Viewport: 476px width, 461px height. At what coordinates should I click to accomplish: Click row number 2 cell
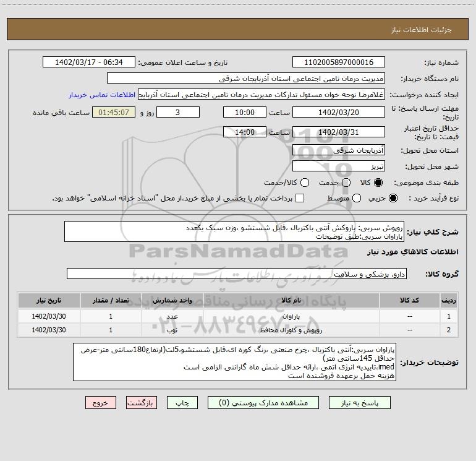click(x=449, y=330)
